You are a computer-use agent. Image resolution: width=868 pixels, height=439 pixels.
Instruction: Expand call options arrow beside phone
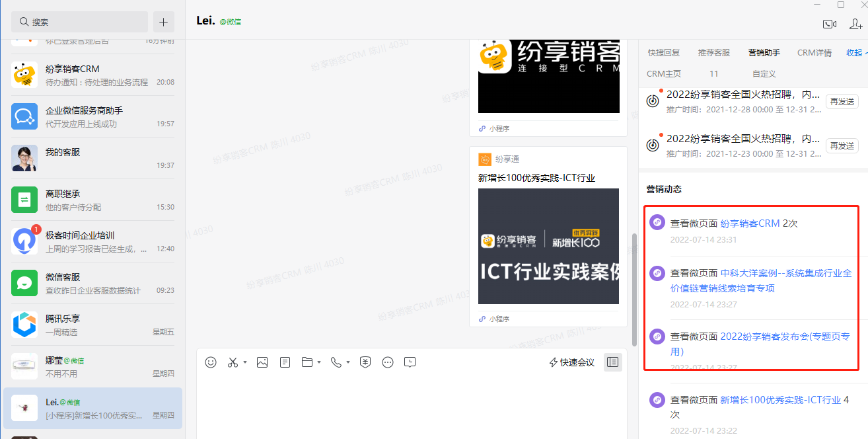pos(348,362)
